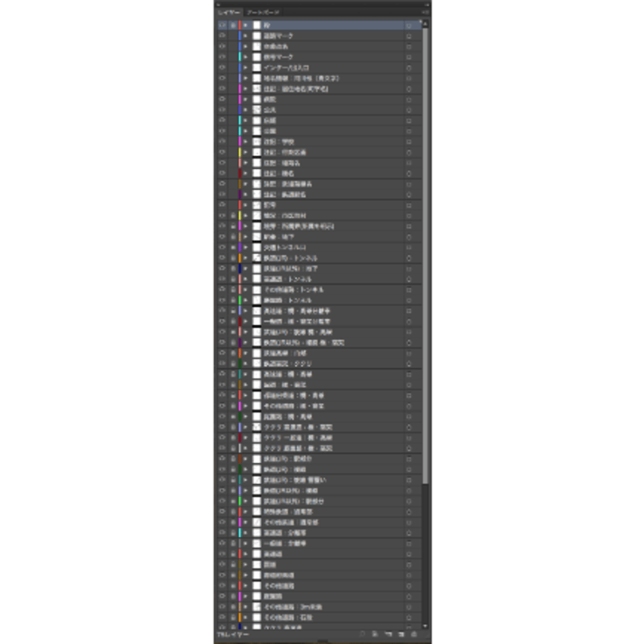Viewport: 644px width, 644px height.
Task: Locate object using the magnifier icon at panel bottom
Action: [x=363, y=634]
